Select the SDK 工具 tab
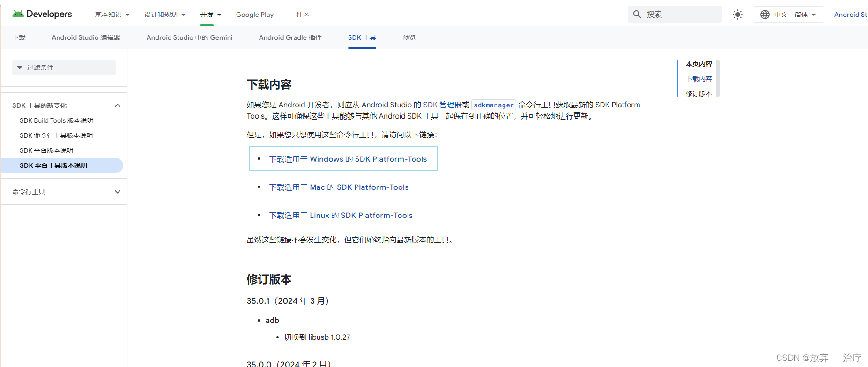 coord(362,37)
